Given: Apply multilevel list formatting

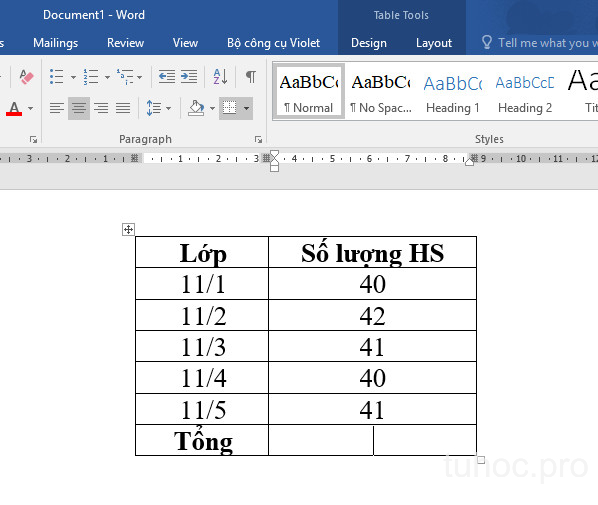Looking at the screenshot, I should (125, 77).
